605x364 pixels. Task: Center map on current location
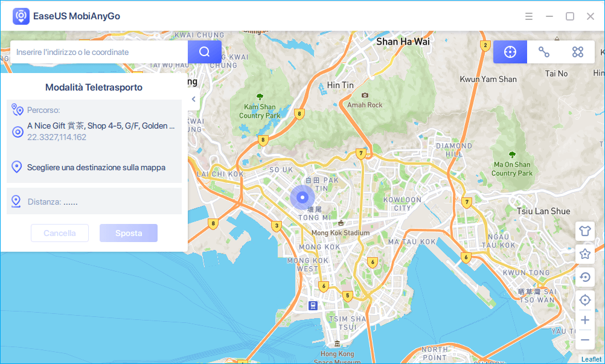(584, 300)
